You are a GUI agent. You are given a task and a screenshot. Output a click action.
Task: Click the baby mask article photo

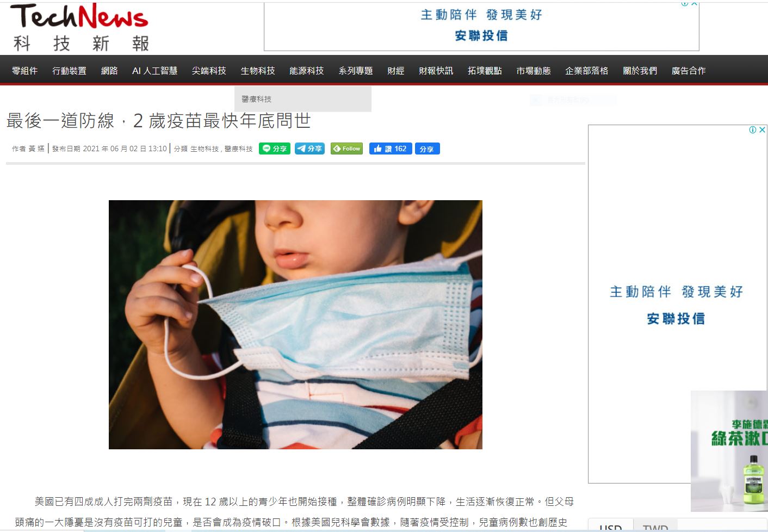pyautogui.click(x=295, y=325)
